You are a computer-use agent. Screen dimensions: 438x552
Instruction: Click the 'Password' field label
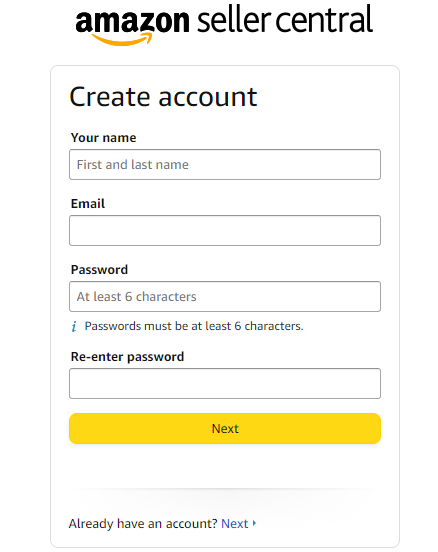point(99,270)
